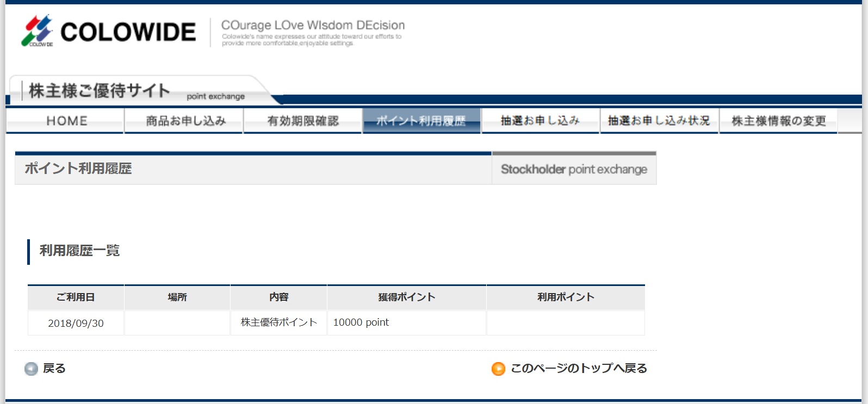The width and height of the screenshot is (868, 404).
Task: Click the gray back arrow icon
Action: [31, 369]
